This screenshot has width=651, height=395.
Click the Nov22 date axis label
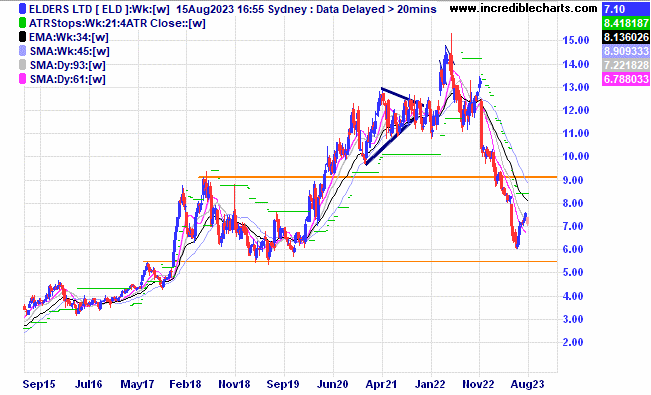click(x=479, y=384)
